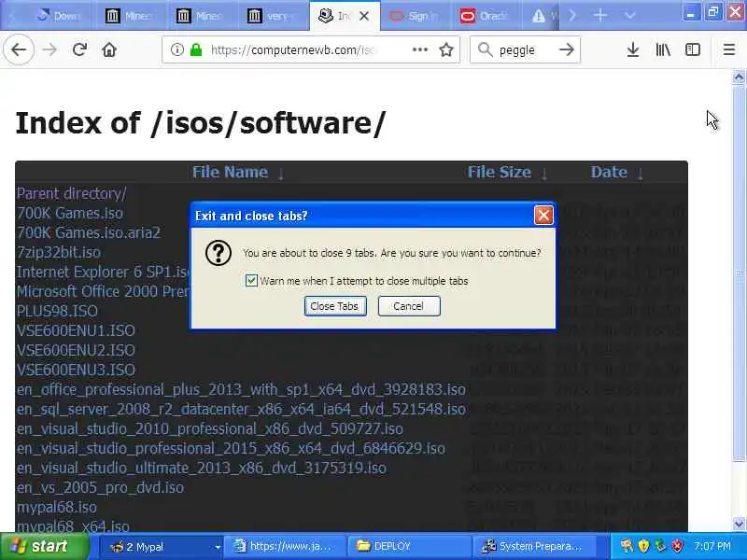Switch to System Preparation taskbar button
This screenshot has width=747, height=560.
(534, 546)
